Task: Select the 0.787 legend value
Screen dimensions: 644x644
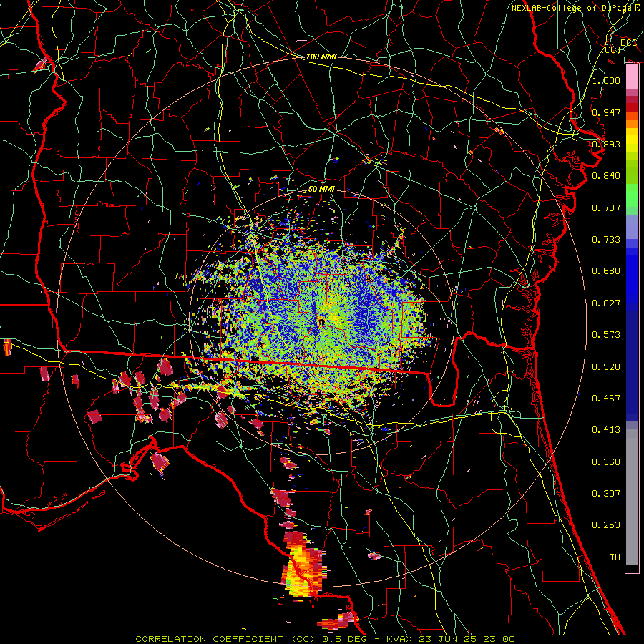Action: [x=606, y=208]
